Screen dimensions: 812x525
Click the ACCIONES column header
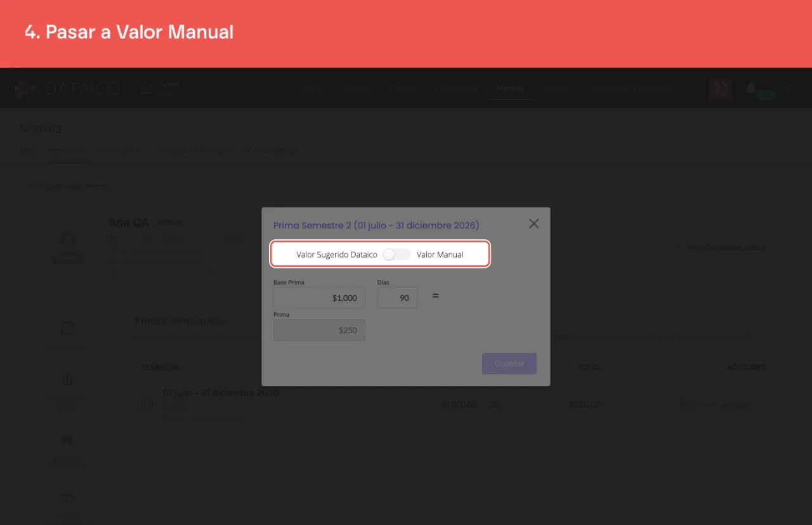click(x=747, y=367)
